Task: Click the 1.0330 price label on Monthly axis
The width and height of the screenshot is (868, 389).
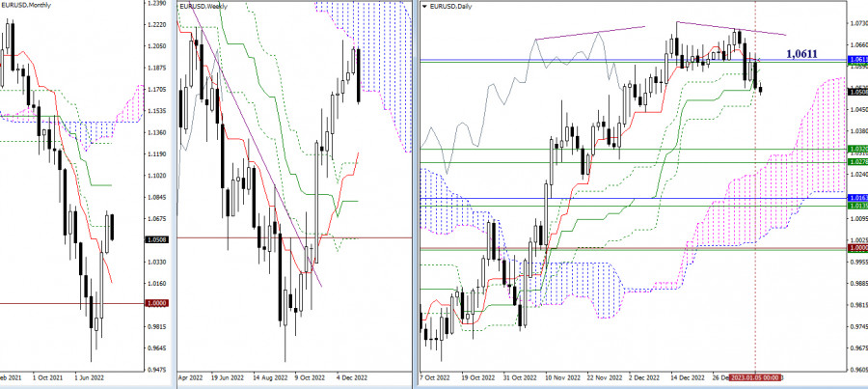Action: coord(156,261)
